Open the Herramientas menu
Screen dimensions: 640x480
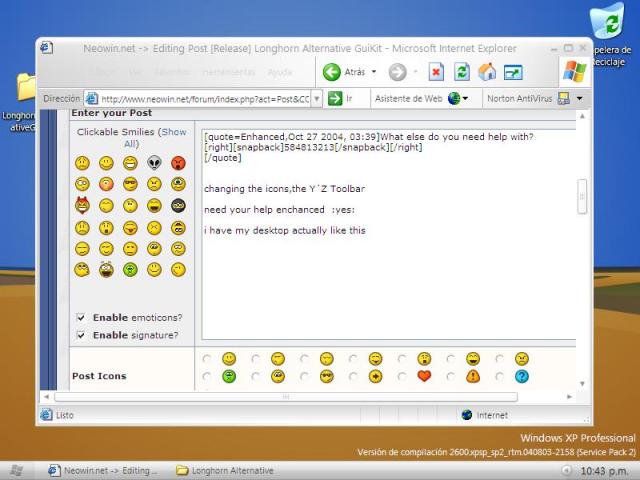[x=229, y=72]
